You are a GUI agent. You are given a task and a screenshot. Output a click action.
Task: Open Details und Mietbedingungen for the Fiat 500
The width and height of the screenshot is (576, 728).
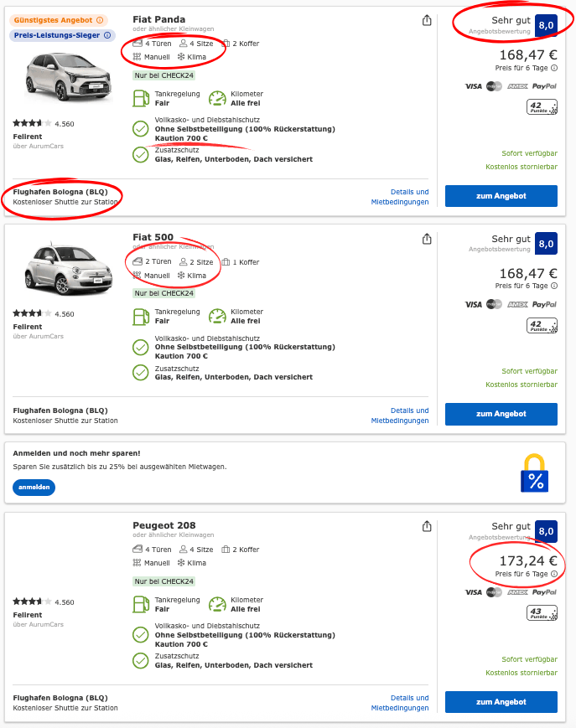pyautogui.click(x=399, y=415)
